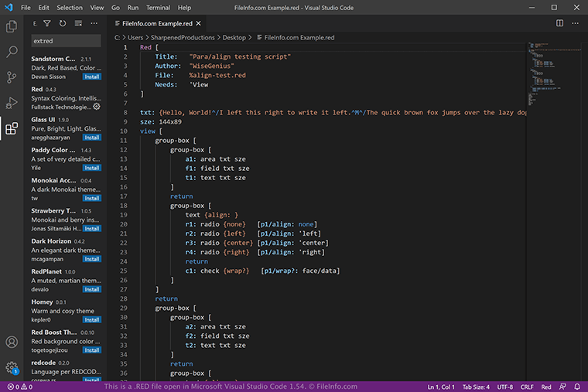
Task: Open the Selection menu
Action: point(70,7)
